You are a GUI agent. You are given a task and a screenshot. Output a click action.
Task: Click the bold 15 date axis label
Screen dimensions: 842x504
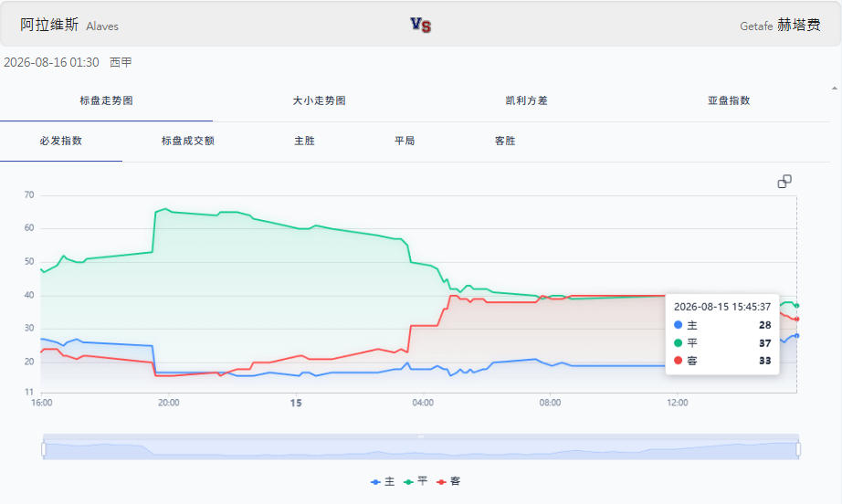click(x=296, y=403)
